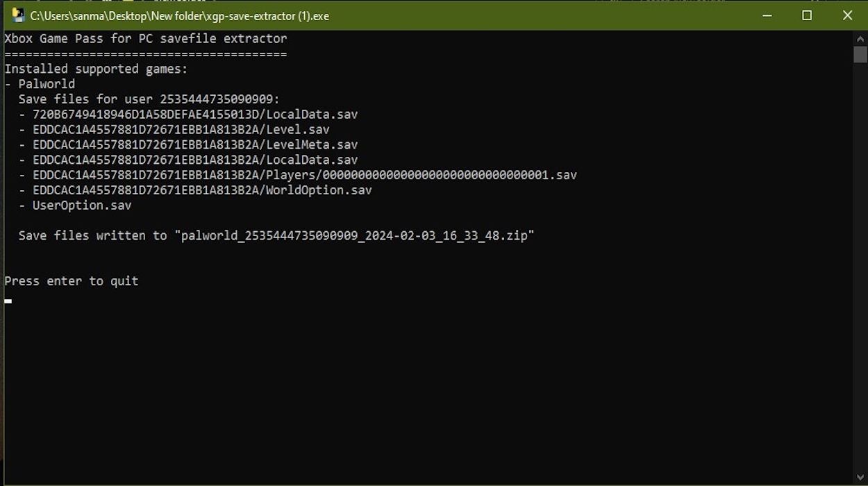
Task: Minimize the xgp-save-extractor console window
Action: [x=766, y=15]
